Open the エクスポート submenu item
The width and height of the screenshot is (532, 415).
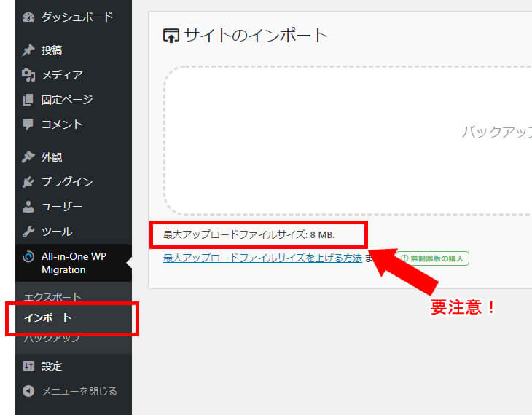[x=52, y=297]
